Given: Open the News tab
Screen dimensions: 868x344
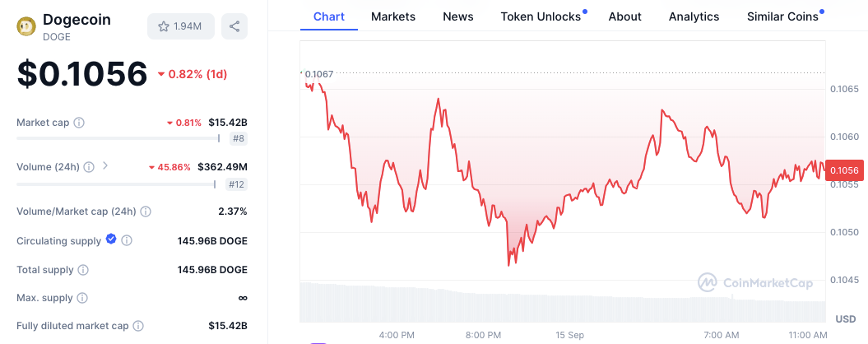Looking at the screenshot, I should pos(457,16).
